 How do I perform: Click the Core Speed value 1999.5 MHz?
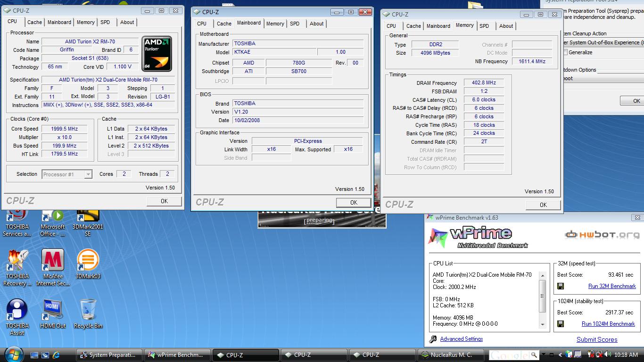click(x=65, y=129)
